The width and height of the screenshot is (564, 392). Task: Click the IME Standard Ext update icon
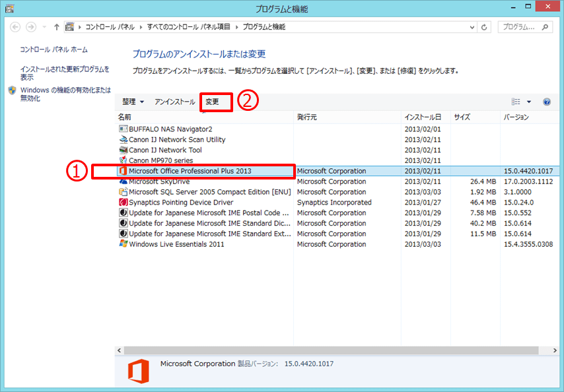click(123, 234)
